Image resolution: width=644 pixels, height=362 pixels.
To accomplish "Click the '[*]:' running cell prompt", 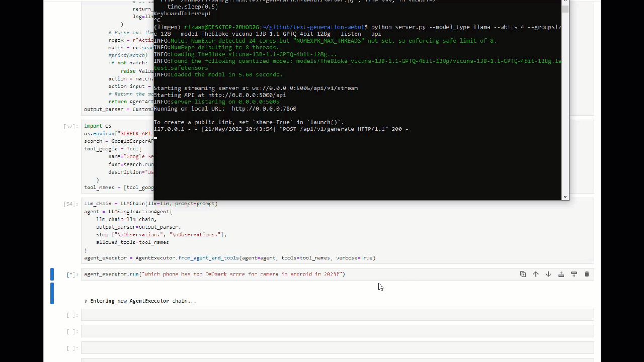I will 72,275.
